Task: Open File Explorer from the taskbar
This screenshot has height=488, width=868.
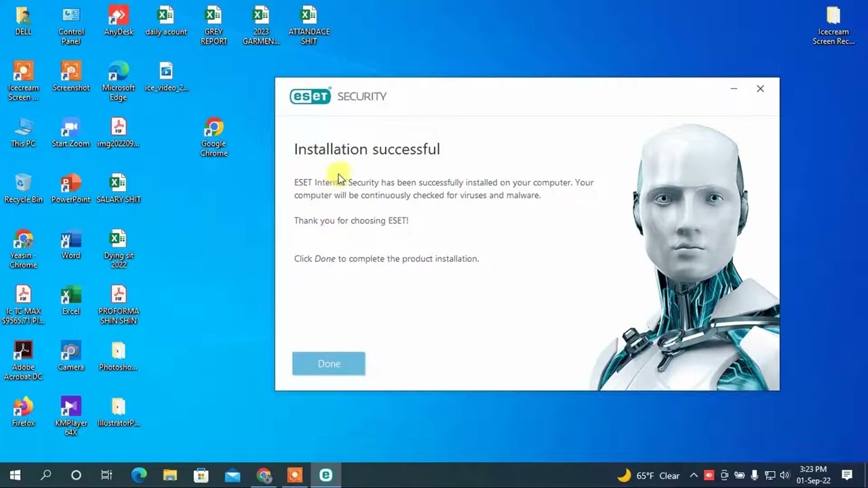Action: (x=170, y=475)
